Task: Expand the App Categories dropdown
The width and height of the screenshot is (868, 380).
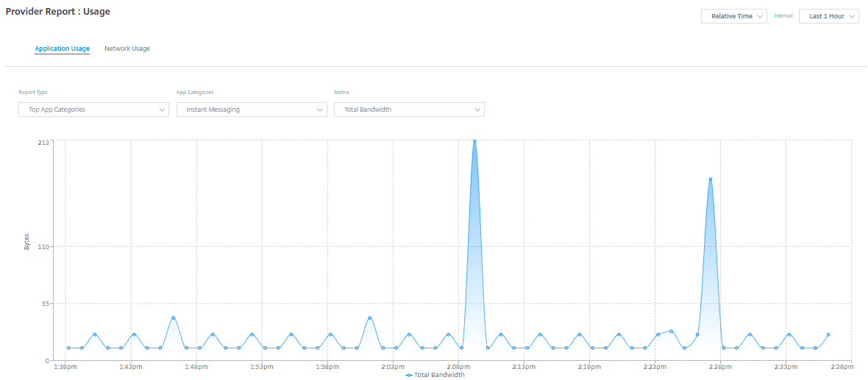Action: [252, 110]
